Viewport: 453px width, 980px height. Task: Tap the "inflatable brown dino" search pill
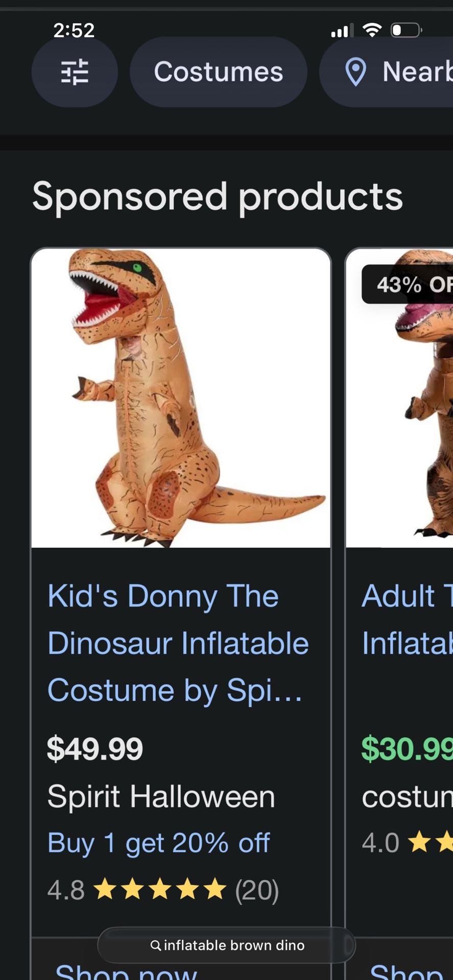(x=227, y=945)
